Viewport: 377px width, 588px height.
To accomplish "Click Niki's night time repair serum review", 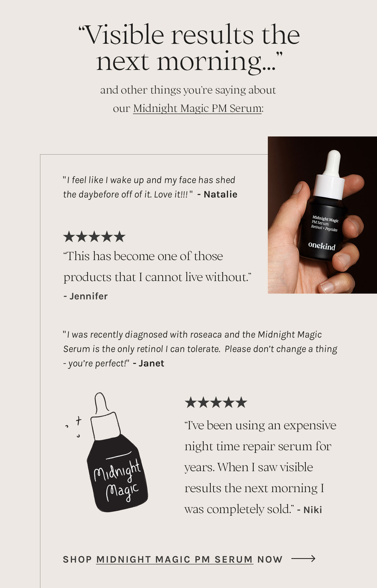I will point(260,467).
